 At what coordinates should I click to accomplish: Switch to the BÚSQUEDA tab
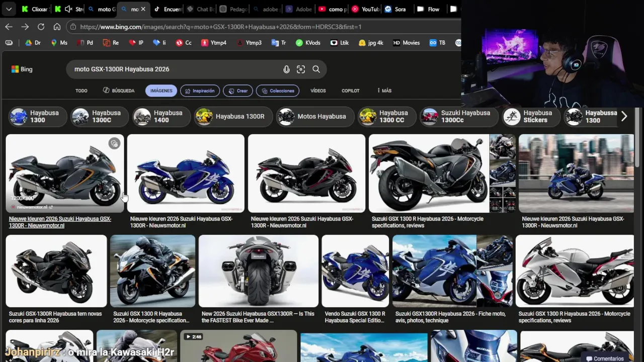point(119,90)
